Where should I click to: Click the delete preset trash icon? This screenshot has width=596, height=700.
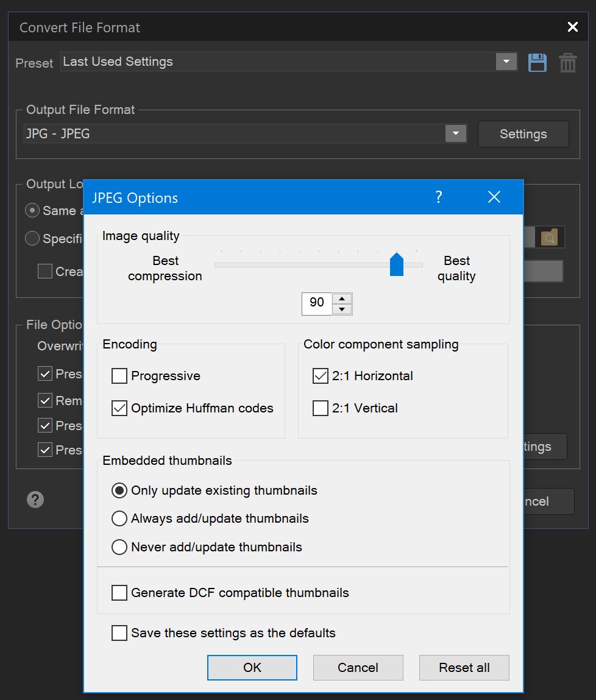[567, 62]
